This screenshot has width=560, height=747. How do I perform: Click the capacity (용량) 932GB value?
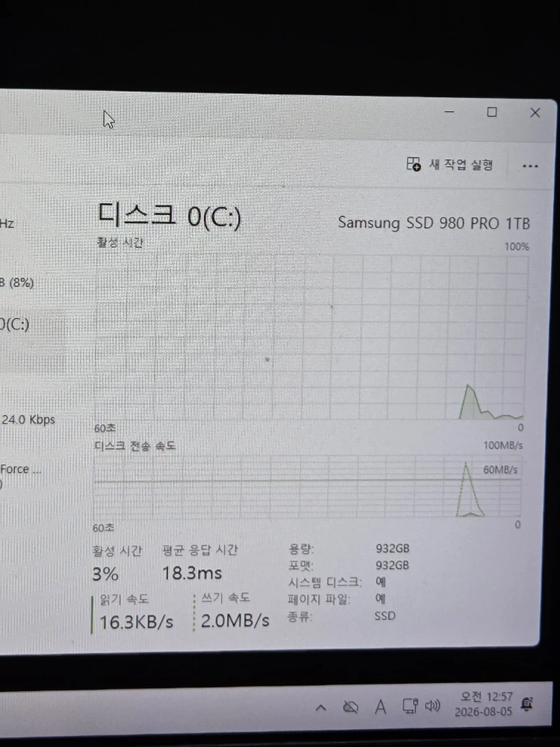pyautogui.click(x=393, y=548)
